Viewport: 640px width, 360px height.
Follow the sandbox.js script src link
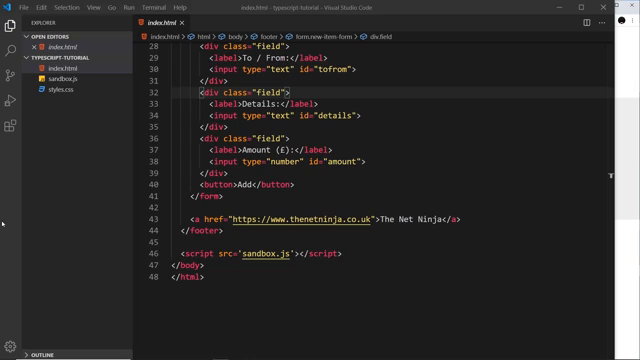click(x=266, y=254)
